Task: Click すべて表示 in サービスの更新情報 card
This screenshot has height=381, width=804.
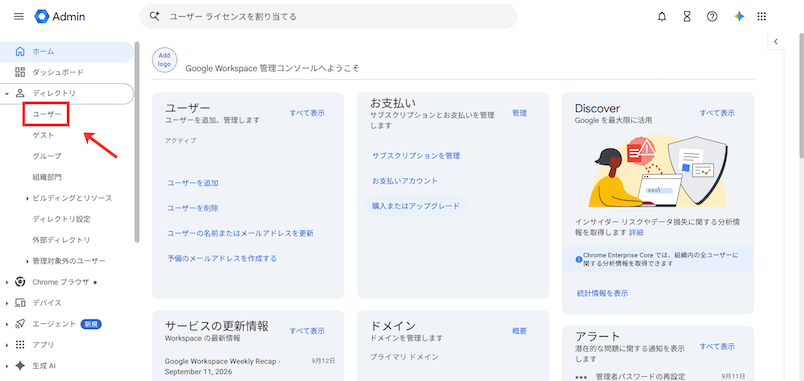Action: point(307,331)
